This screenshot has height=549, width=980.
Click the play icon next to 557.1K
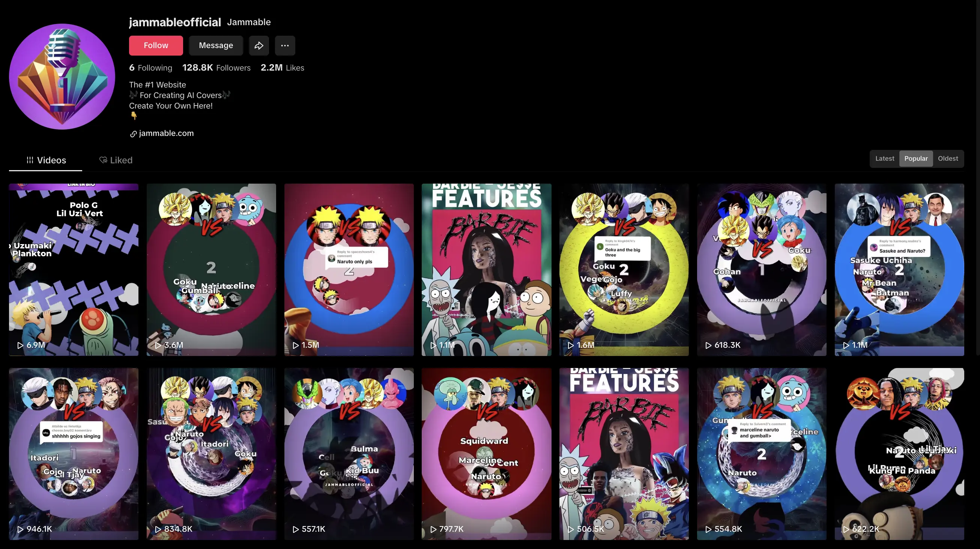tap(296, 529)
